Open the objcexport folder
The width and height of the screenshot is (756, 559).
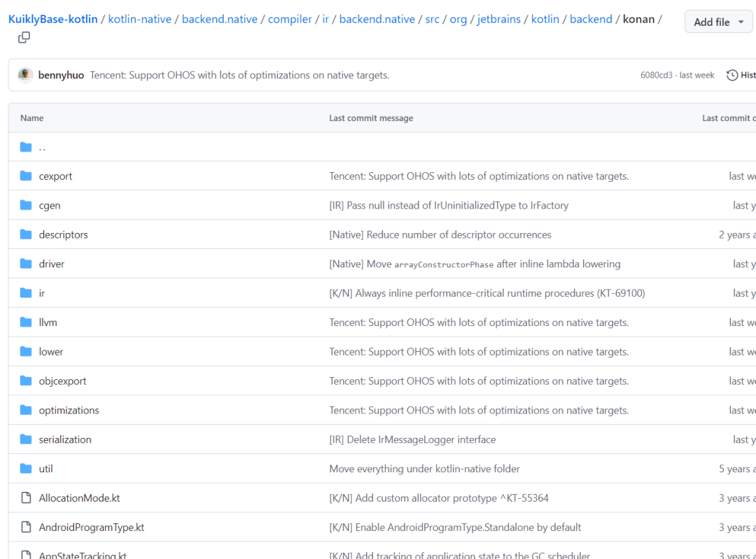coord(62,381)
